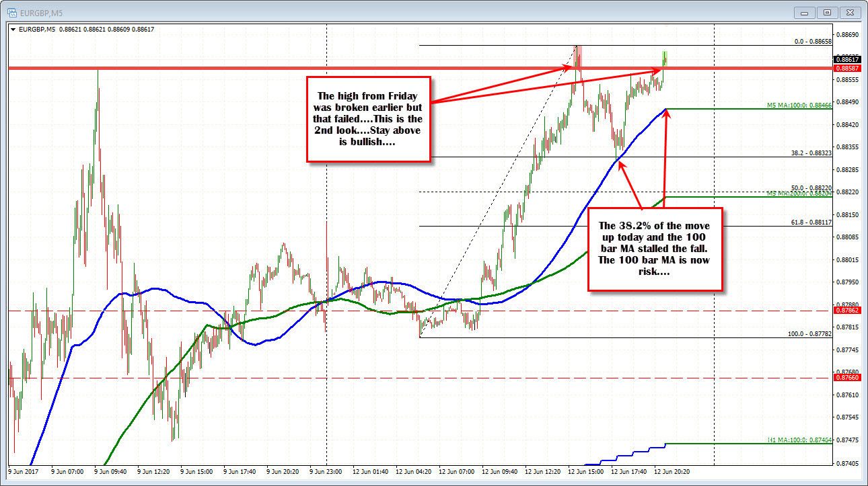
Task: Click time axis label 12 Jun 15:00
Action: (586, 471)
